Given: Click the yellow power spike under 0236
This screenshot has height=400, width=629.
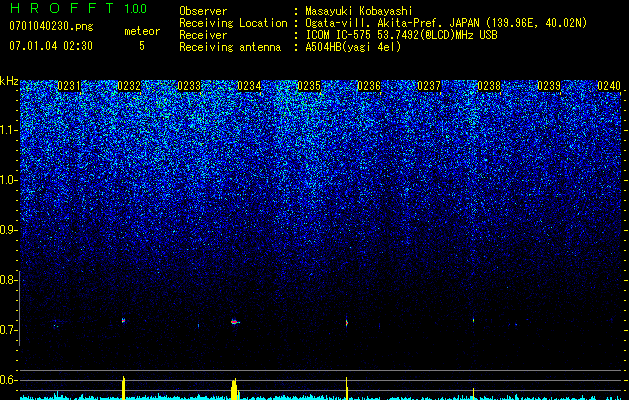Looking at the screenshot, I should tap(347, 388).
